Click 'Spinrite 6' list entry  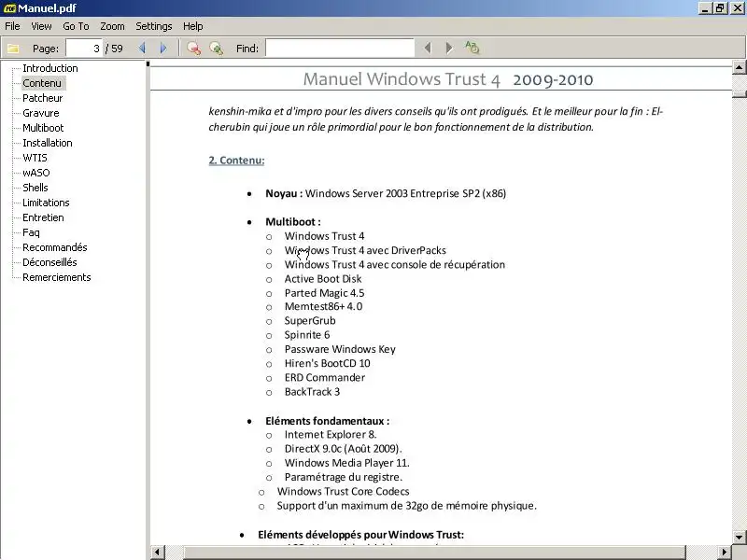307,335
